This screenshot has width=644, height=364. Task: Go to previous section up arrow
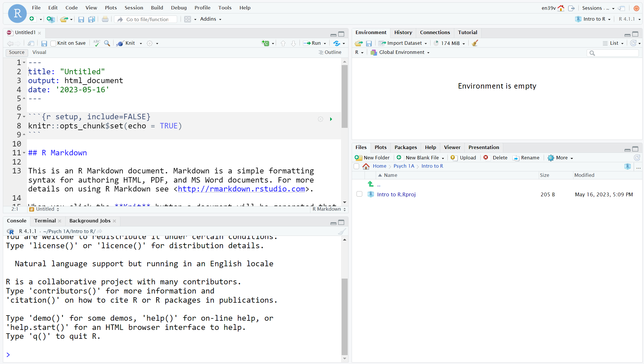pos(283,43)
